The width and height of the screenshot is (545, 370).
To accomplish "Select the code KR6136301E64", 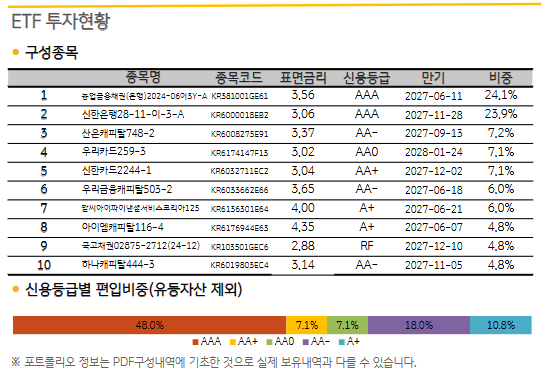I will 239,209.
